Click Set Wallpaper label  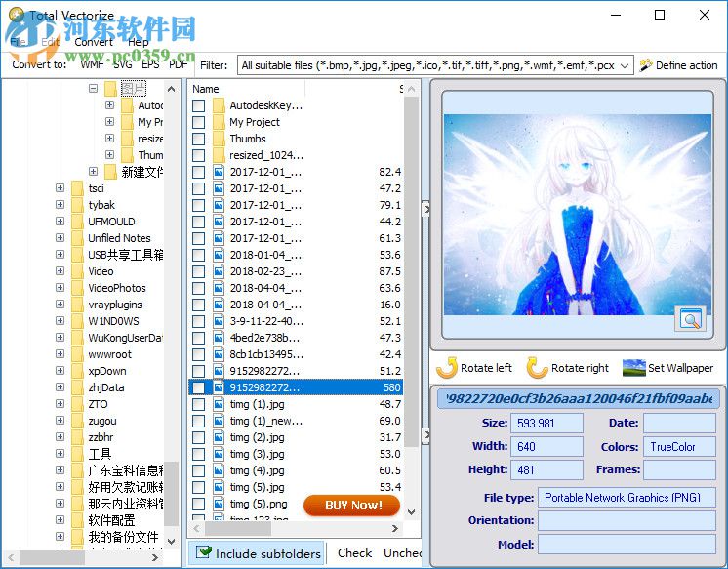click(680, 368)
